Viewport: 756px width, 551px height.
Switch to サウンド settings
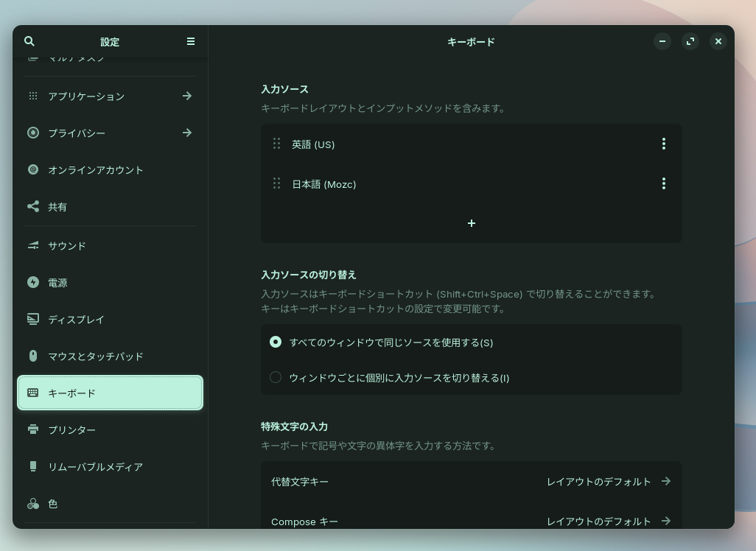(x=110, y=246)
